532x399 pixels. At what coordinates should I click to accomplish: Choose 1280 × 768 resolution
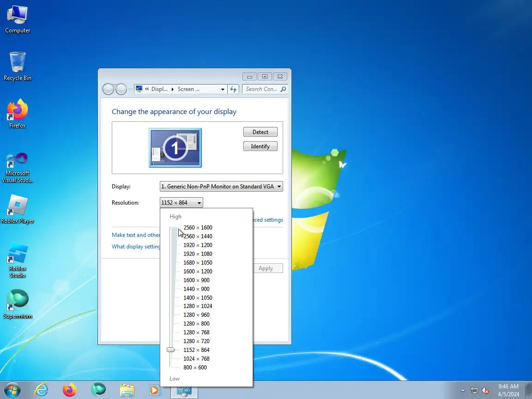click(196, 332)
